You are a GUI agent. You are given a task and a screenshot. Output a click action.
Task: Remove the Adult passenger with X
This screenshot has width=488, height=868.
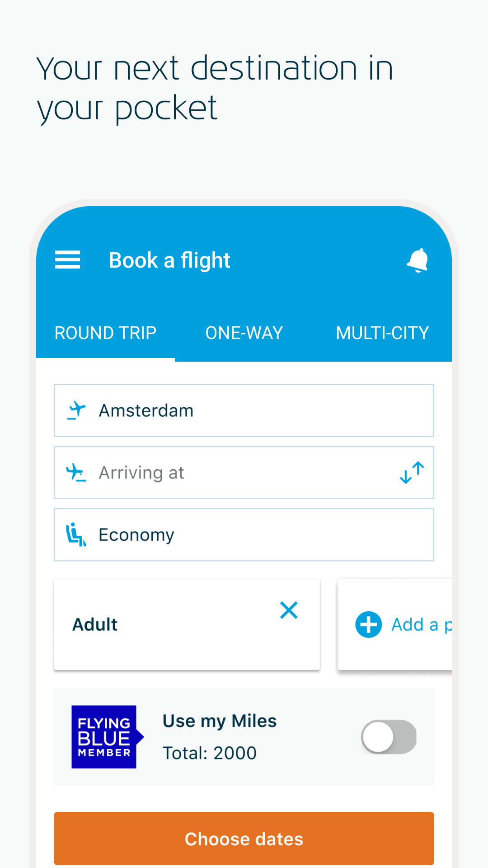tap(289, 610)
